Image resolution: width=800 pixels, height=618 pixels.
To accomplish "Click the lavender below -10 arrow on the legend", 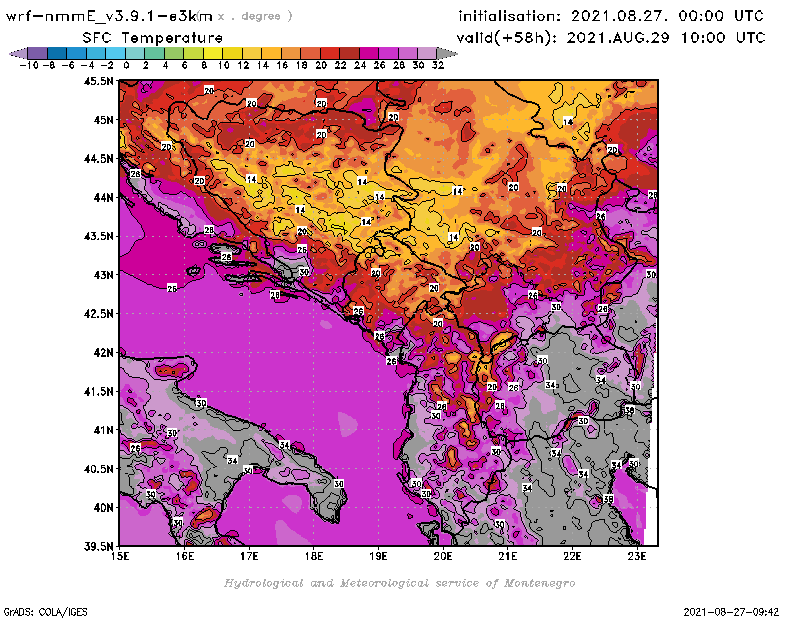I will 18,53.
